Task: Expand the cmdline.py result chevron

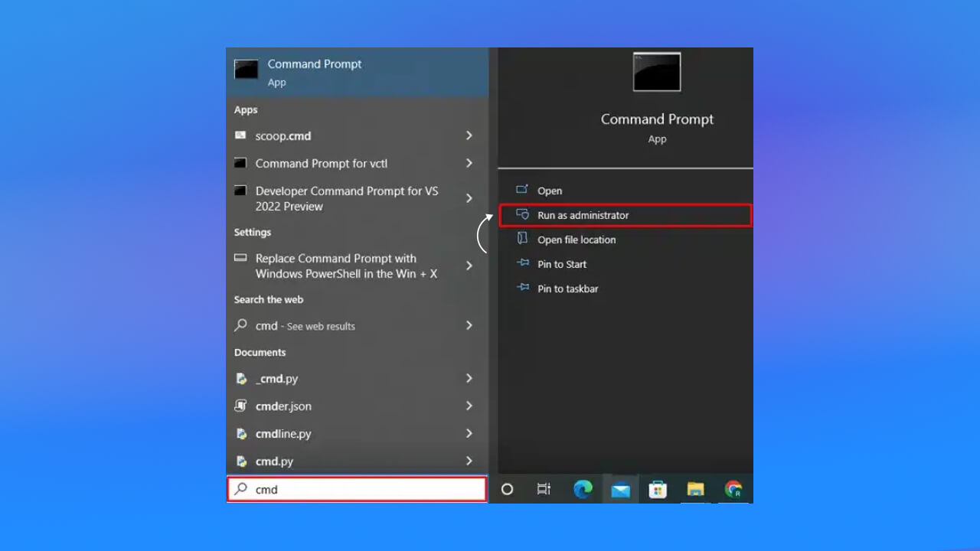Action: point(469,433)
